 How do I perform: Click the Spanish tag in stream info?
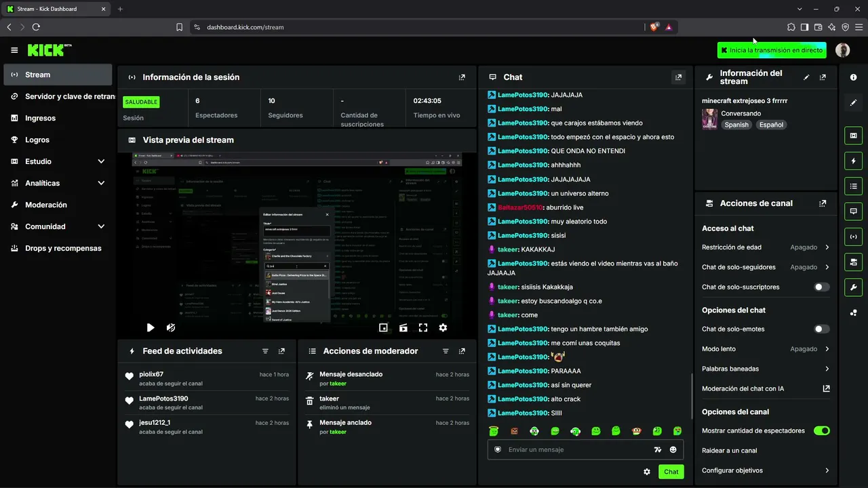pyautogui.click(x=736, y=125)
